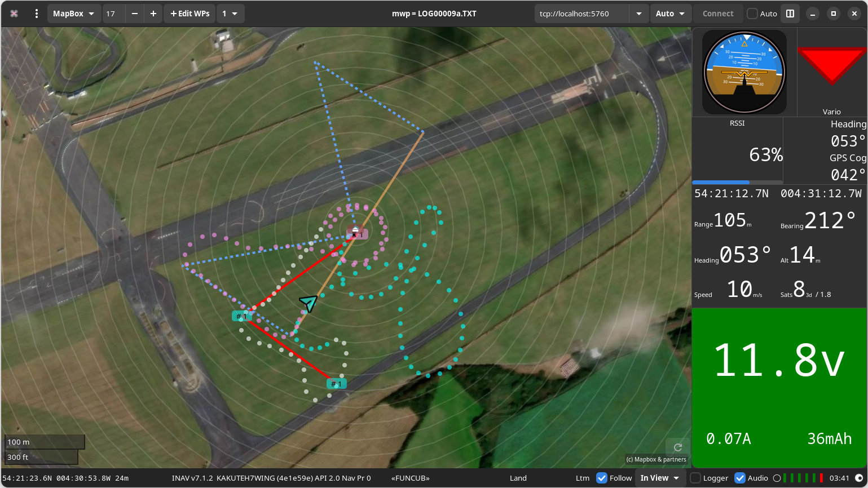Click the Connect button
This screenshot has width=868, height=488.
coord(718,14)
